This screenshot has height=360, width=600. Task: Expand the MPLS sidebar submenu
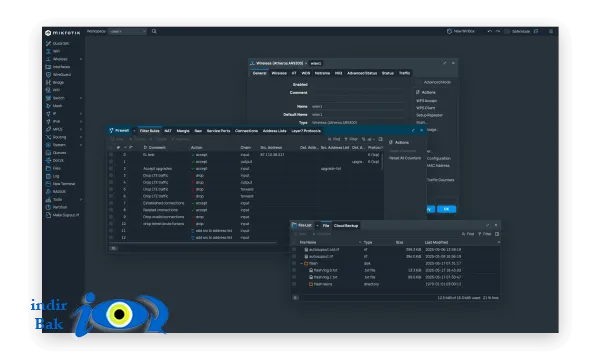[x=81, y=129]
